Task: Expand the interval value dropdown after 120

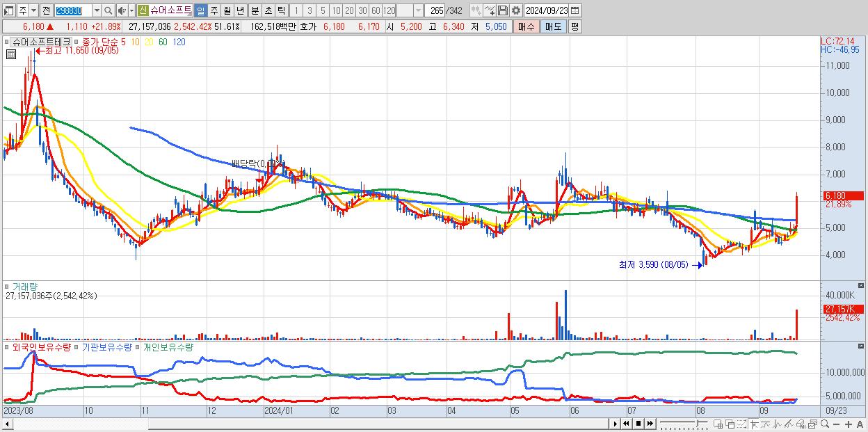Action: click(x=418, y=10)
